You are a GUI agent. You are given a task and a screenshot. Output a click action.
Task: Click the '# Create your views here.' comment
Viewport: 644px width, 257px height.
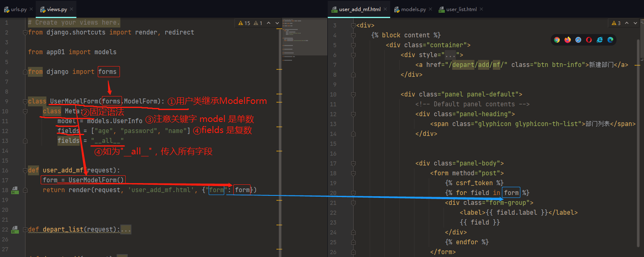74,22
